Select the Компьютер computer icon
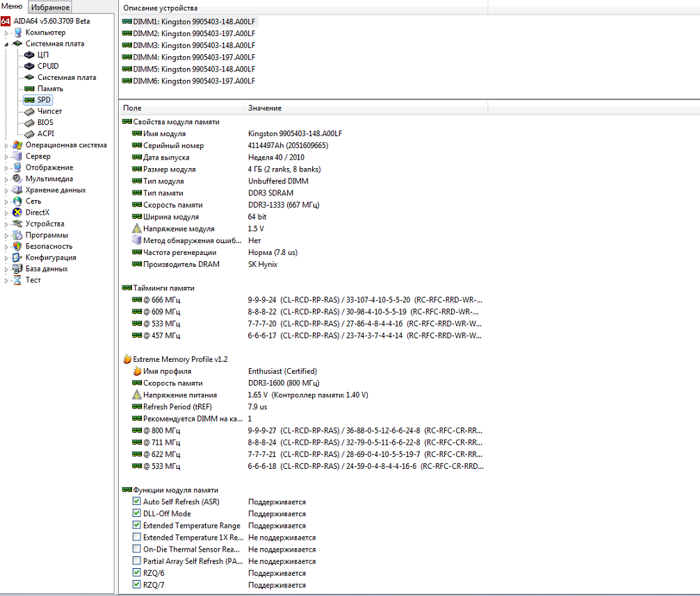700x596 pixels. coord(18,33)
